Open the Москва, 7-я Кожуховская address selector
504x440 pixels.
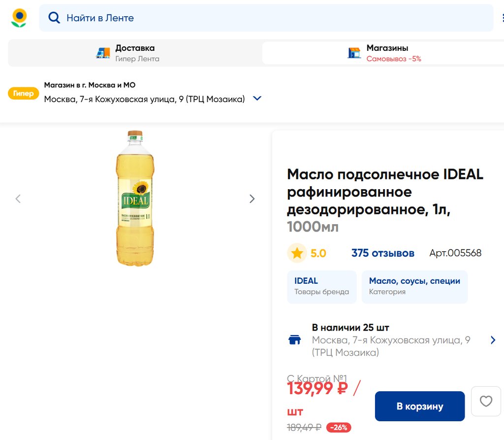[x=144, y=99]
